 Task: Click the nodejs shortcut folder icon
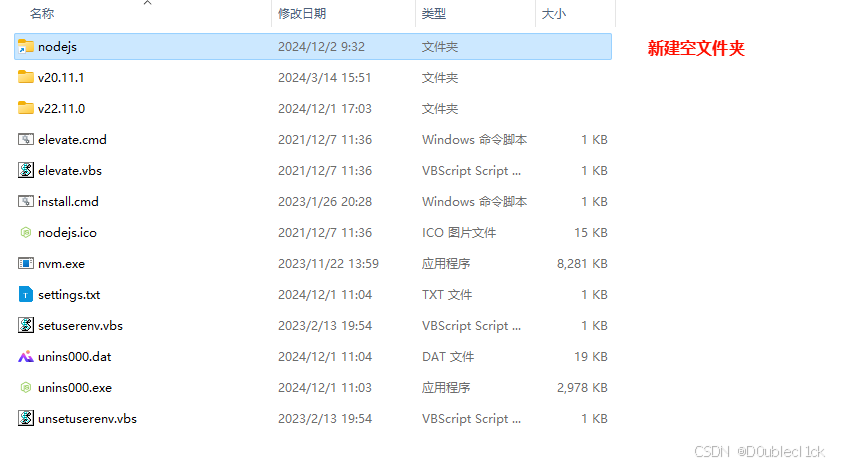click(x=25, y=46)
